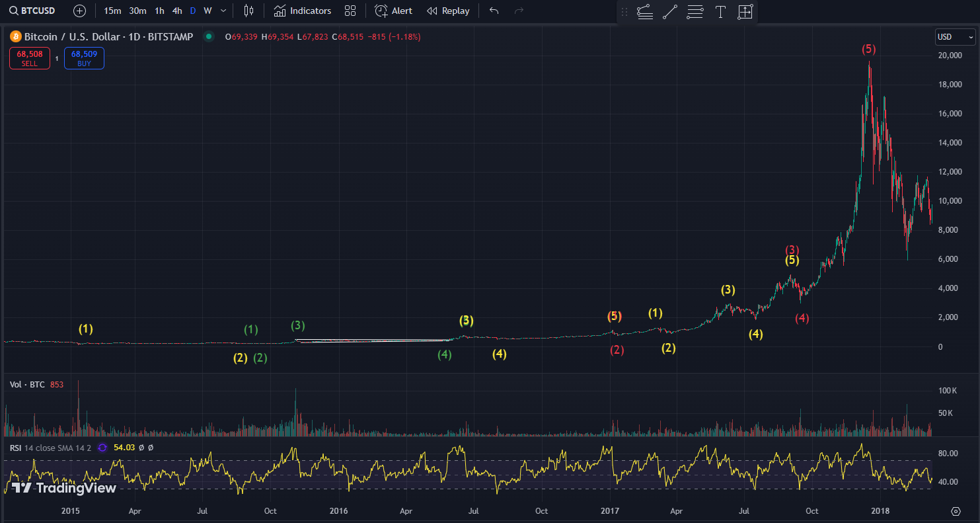Click the 20,000 price axis label
Image resolution: width=980 pixels, height=523 pixels.
950,56
